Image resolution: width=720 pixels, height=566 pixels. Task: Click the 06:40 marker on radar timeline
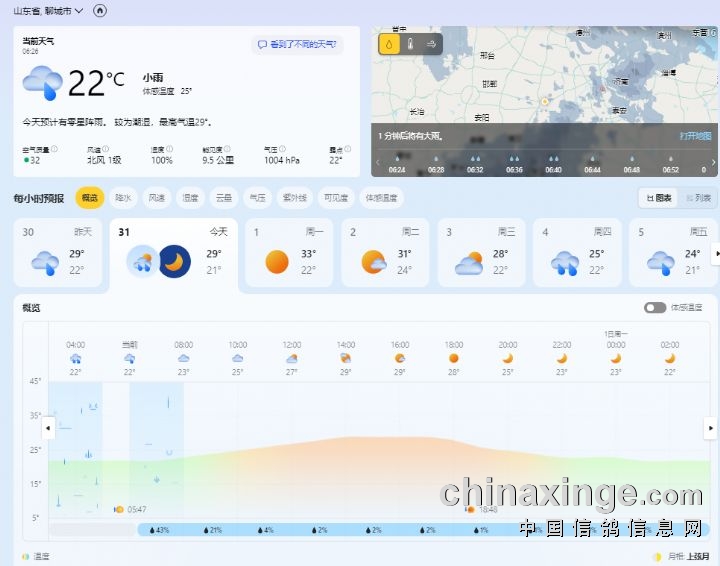(x=554, y=163)
